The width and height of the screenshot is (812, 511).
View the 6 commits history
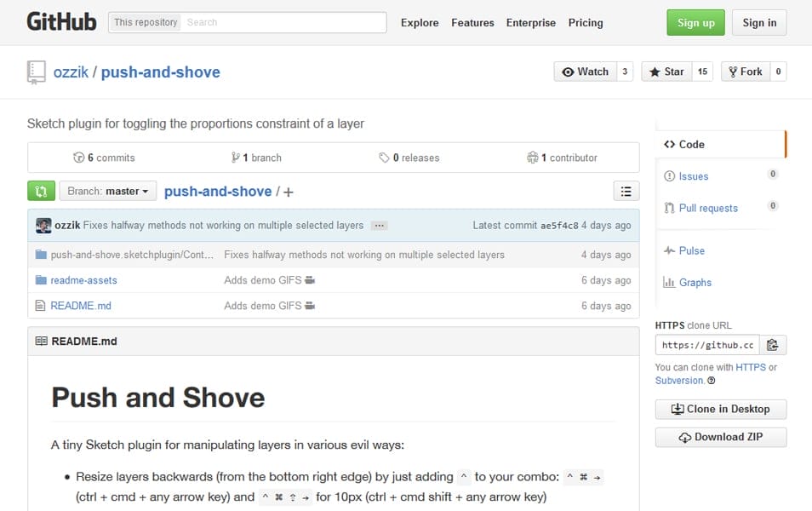click(x=105, y=158)
